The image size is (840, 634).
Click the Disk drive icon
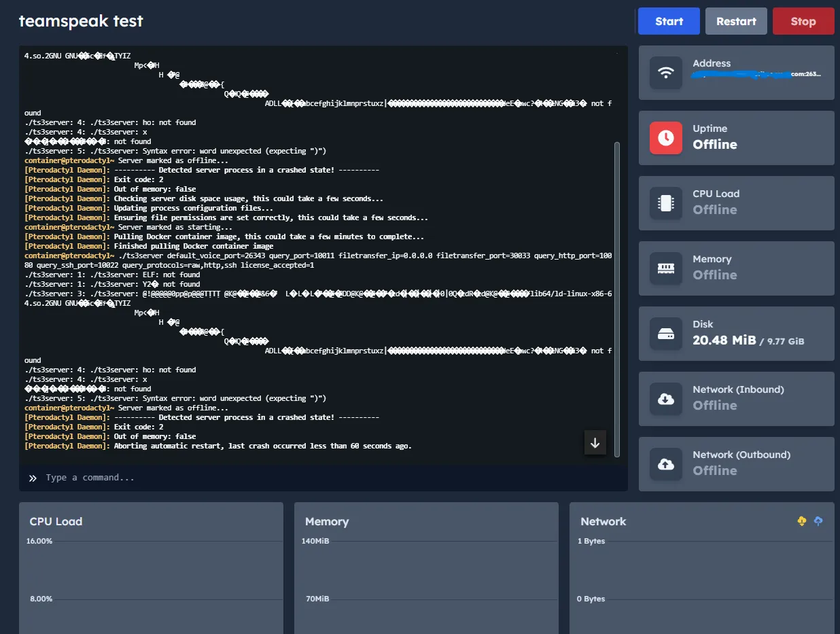pos(666,334)
